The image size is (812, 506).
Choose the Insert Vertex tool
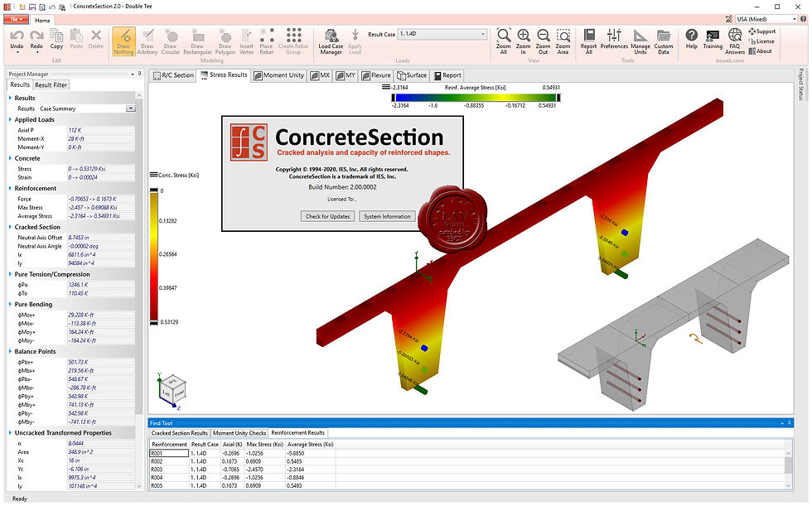(247, 41)
